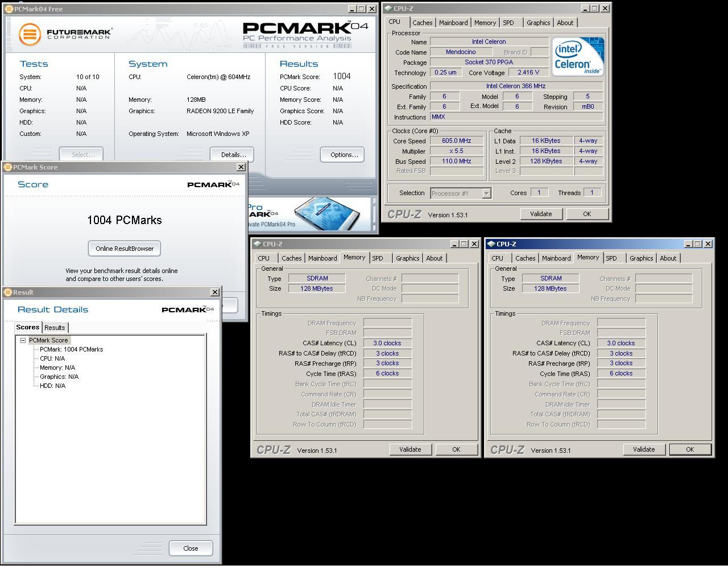728x566 pixels.
Task: Open Mainboard tab in right CPU-Z window
Action: click(556, 258)
